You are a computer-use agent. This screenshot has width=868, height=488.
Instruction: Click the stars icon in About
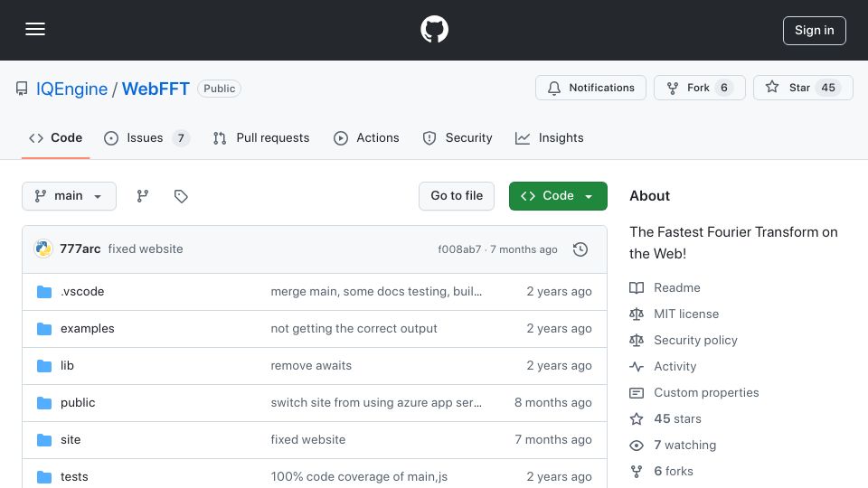tap(637, 418)
